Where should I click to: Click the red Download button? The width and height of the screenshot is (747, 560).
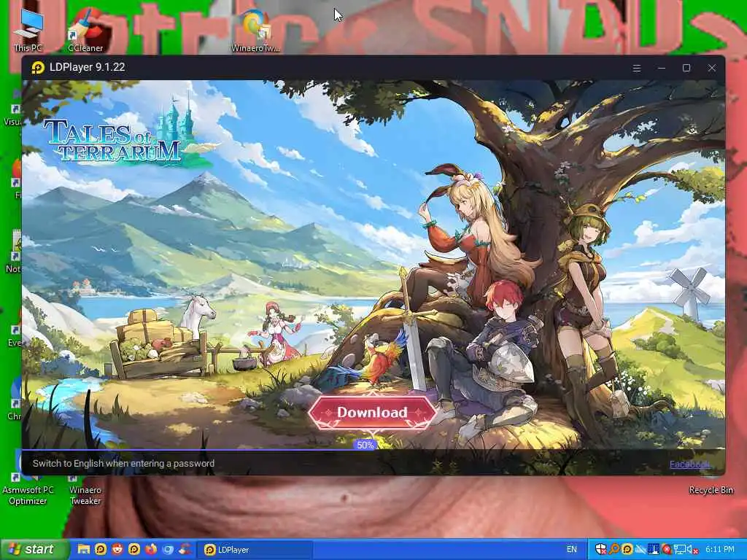372,413
